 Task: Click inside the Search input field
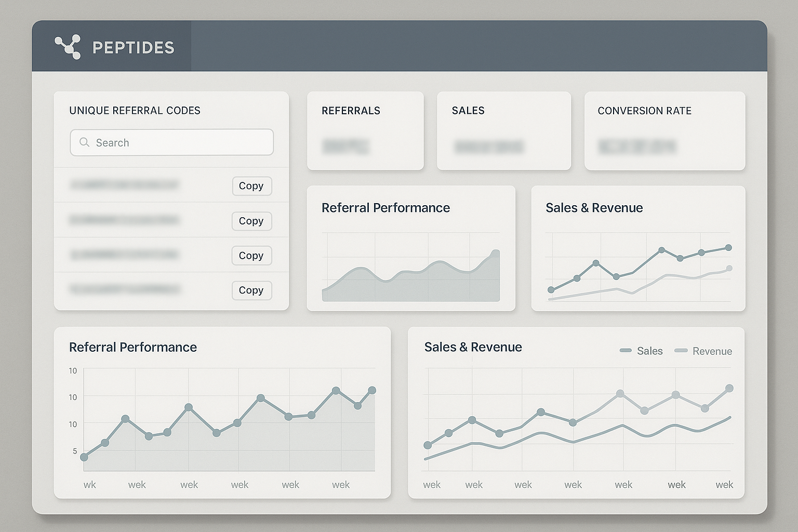tap(171, 142)
